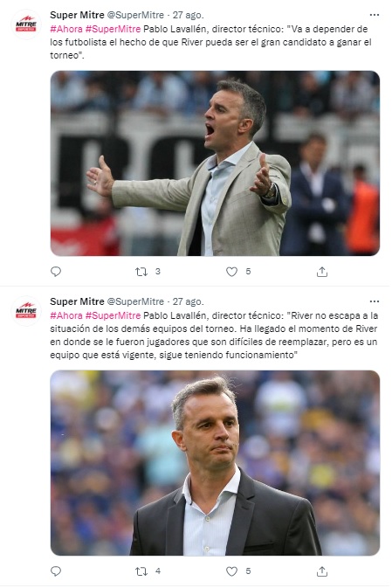
Task: View photo of coach with open arms
Action: tap(215, 163)
